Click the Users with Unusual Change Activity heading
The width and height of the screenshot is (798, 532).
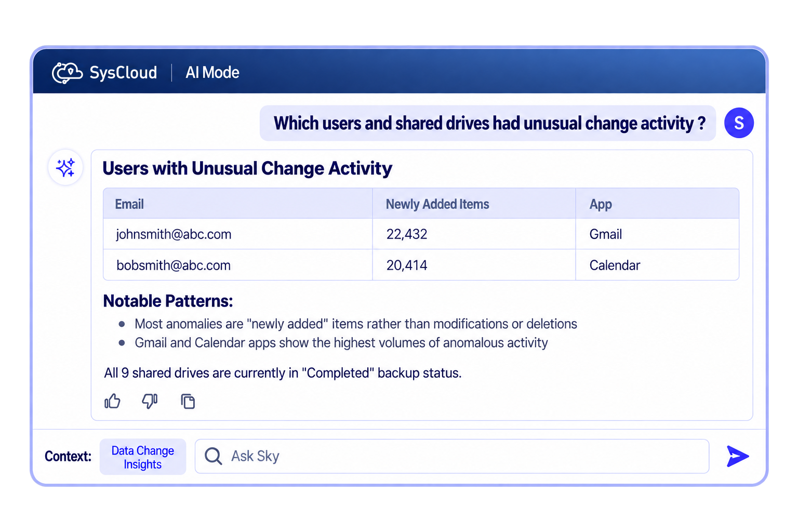coord(247,169)
